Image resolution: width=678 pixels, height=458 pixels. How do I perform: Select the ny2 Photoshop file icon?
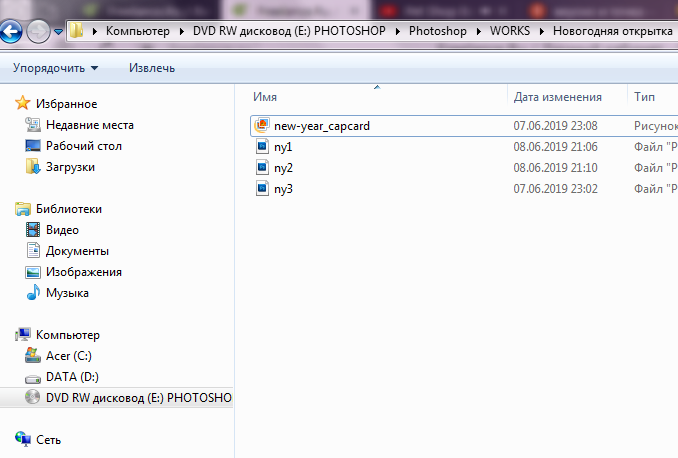tap(262, 167)
